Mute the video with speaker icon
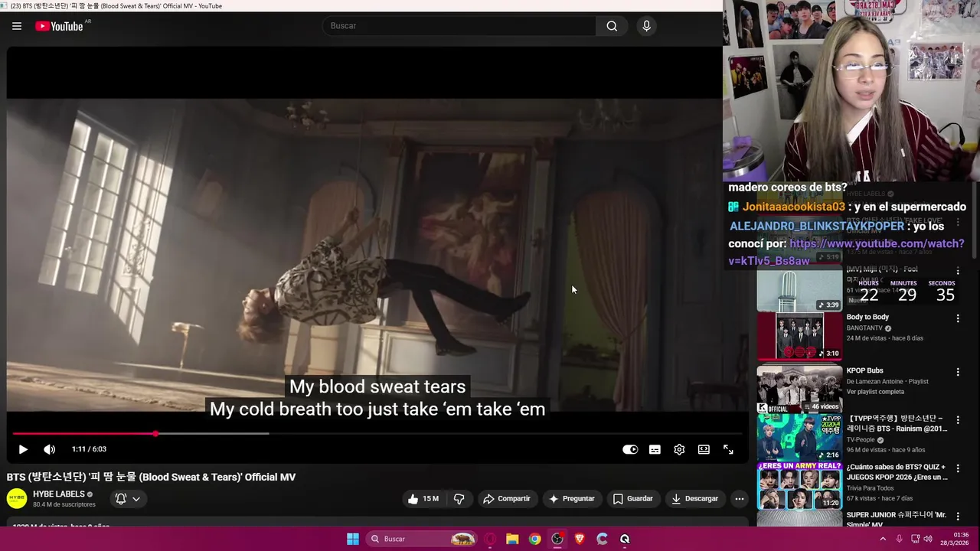Viewport: 980px width, 551px height. point(50,449)
